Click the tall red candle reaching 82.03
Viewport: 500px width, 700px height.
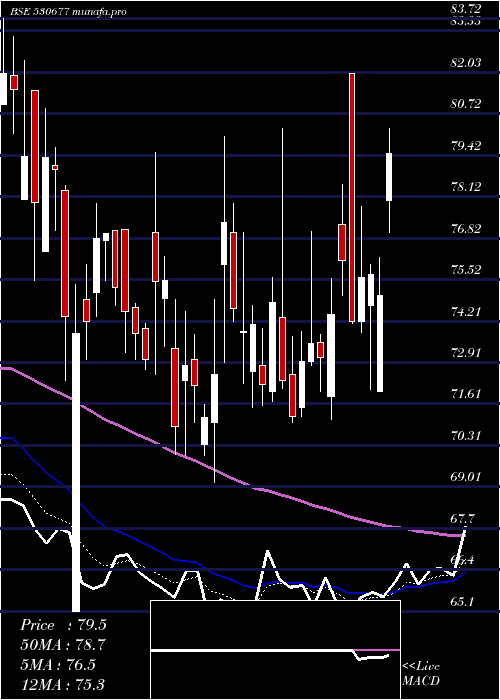coord(352,197)
